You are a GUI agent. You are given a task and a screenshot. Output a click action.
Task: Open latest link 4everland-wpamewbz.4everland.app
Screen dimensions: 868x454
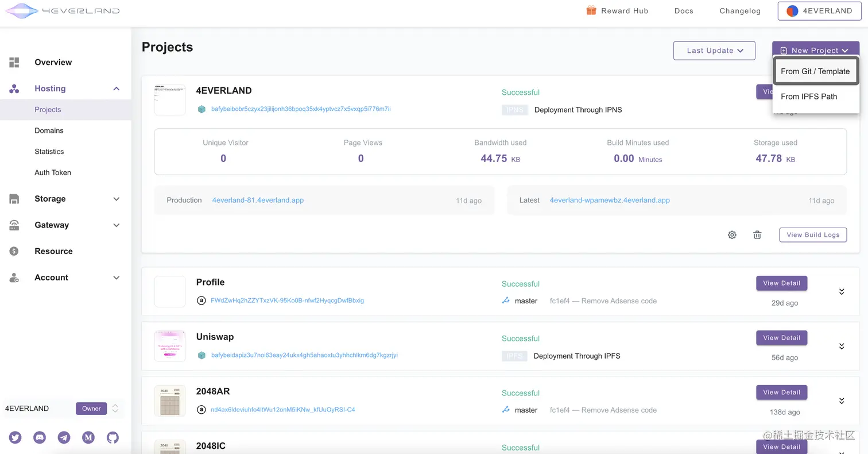[610, 200]
